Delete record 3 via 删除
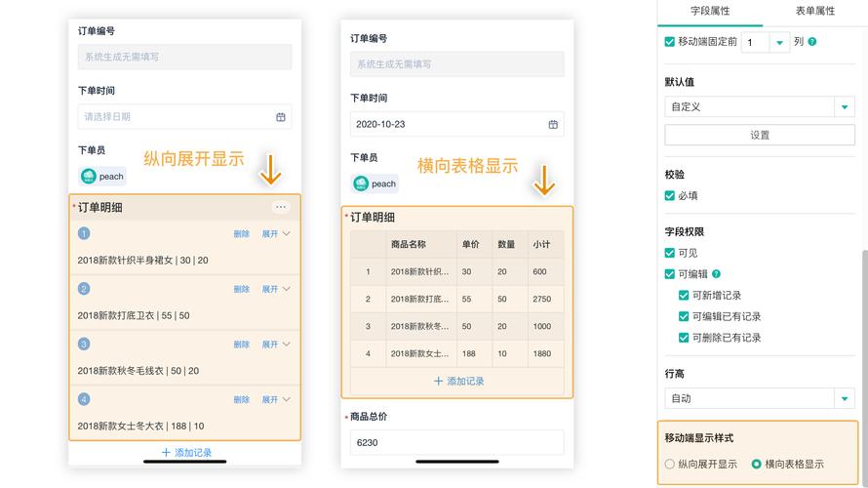 point(241,345)
